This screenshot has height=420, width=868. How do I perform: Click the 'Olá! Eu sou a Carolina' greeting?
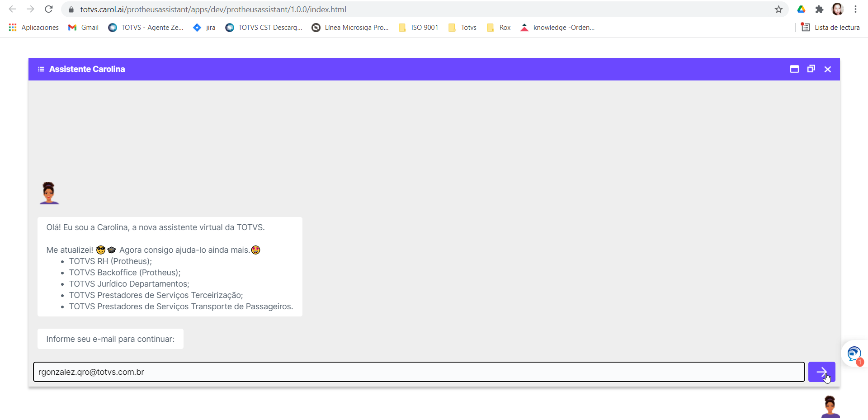[x=156, y=227]
